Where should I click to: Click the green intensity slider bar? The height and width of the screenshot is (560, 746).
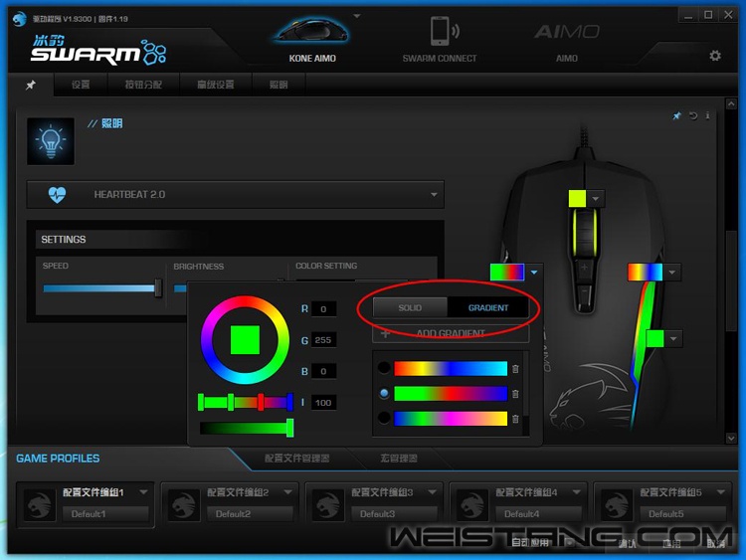[247, 429]
